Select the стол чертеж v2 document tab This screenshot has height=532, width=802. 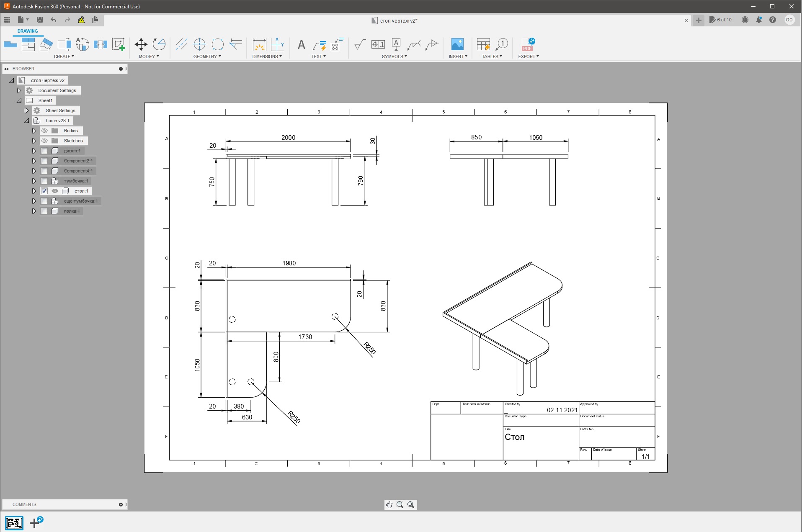point(395,21)
